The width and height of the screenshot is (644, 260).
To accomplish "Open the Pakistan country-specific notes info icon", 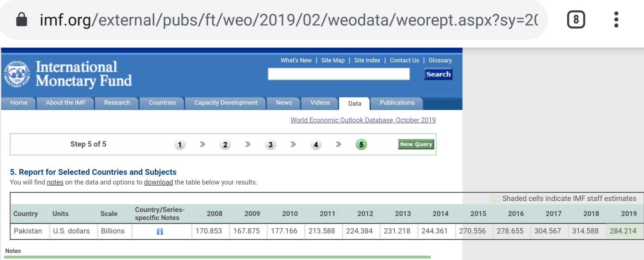I will [x=160, y=231].
